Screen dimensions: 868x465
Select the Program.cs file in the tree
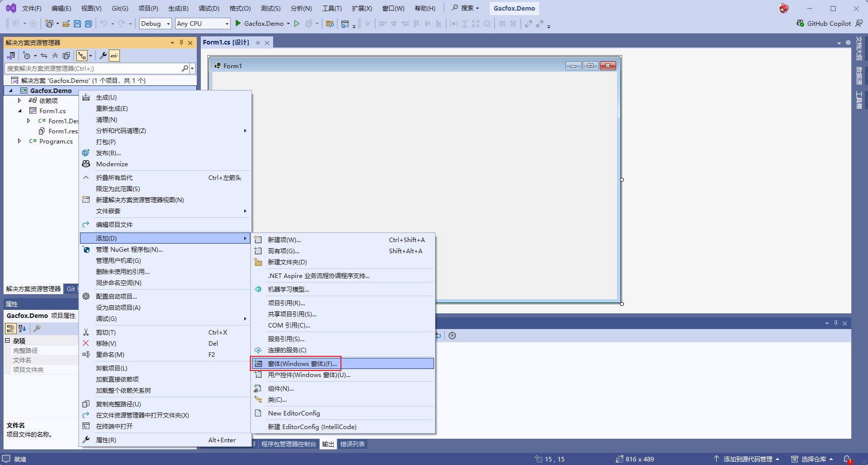coord(56,142)
